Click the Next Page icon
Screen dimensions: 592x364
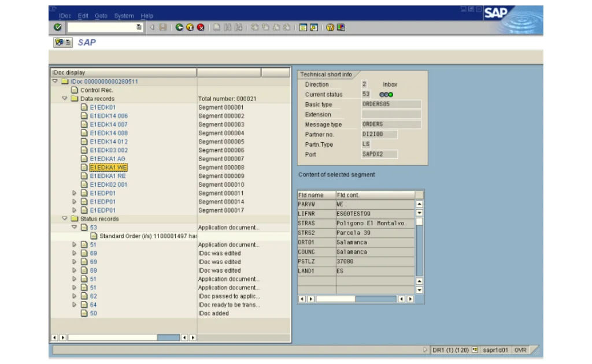(276, 27)
